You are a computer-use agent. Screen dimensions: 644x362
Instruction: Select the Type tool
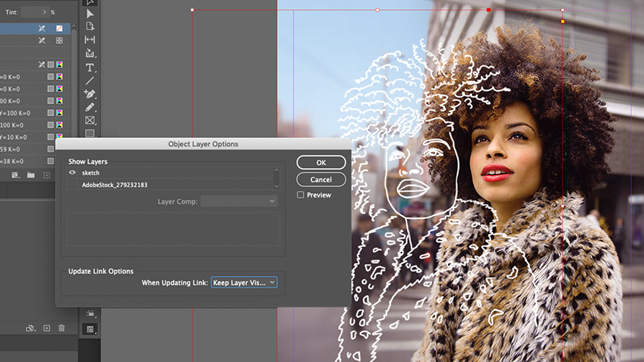point(89,67)
